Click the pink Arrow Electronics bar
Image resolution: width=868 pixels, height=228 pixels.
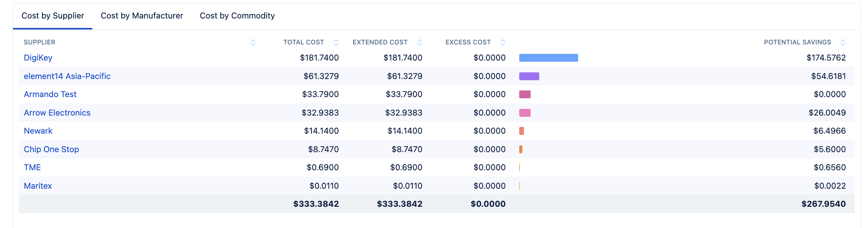point(525,113)
